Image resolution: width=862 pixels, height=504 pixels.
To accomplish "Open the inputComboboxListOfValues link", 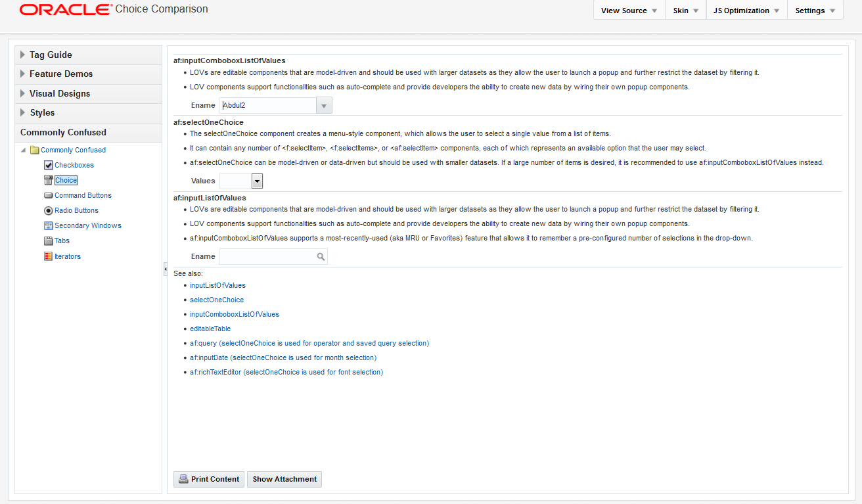I will 235,314.
